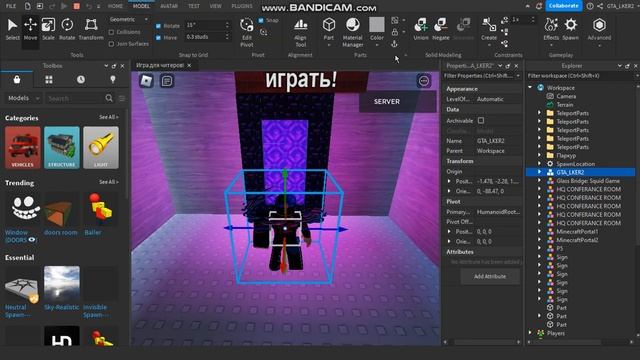Open the three-dot menu in viewport
Viewport: 640px width, 360px height.
(x=424, y=81)
